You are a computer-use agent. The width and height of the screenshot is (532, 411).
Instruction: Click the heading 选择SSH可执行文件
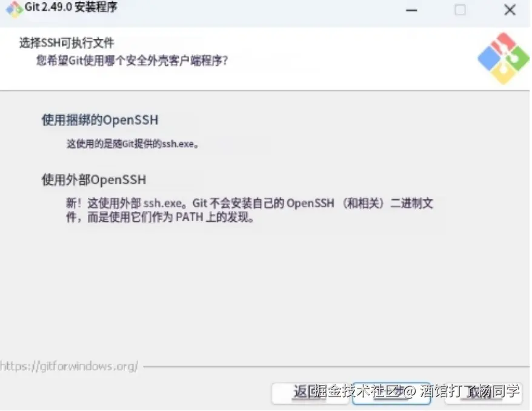pyautogui.click(x=67, y=43)
